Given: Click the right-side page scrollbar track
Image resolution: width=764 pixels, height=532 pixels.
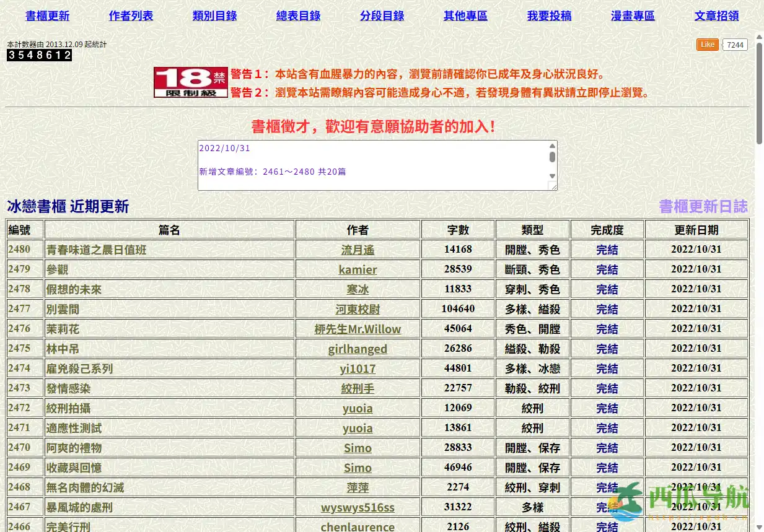Looking at the screenshot, I should click(758, 310).
